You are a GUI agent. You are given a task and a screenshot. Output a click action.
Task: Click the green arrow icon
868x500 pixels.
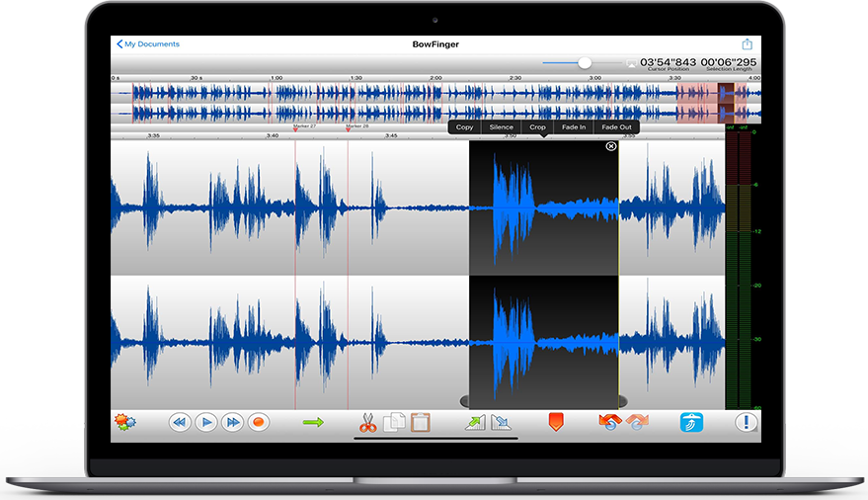click(x=313, y=422)
